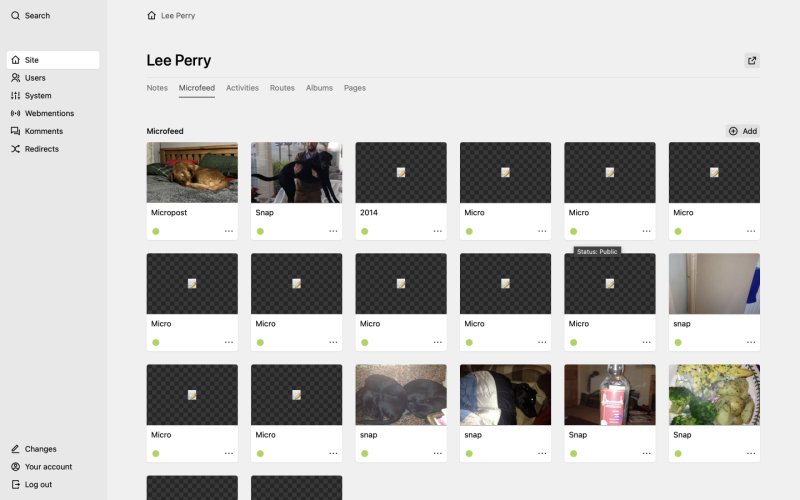Open thumbnail of man holding black dog
This screenshot has width=800, height=500.
click(x=296, y=172)
